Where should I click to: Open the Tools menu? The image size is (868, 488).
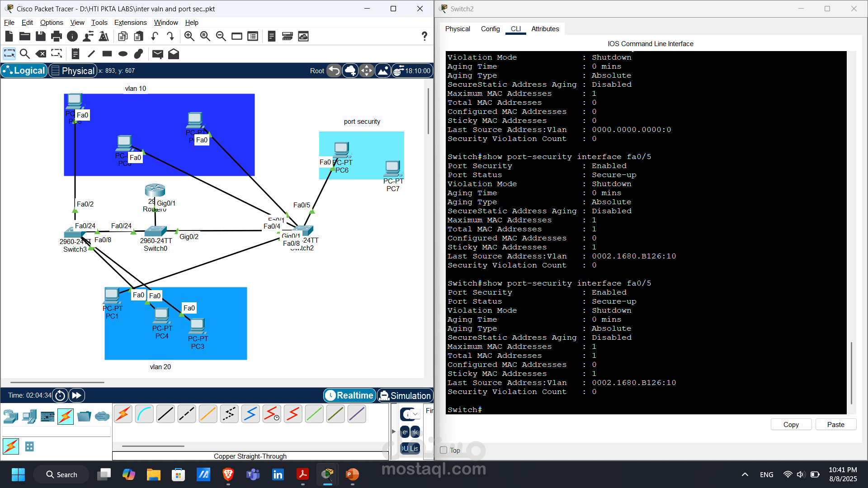click(99, 23)
